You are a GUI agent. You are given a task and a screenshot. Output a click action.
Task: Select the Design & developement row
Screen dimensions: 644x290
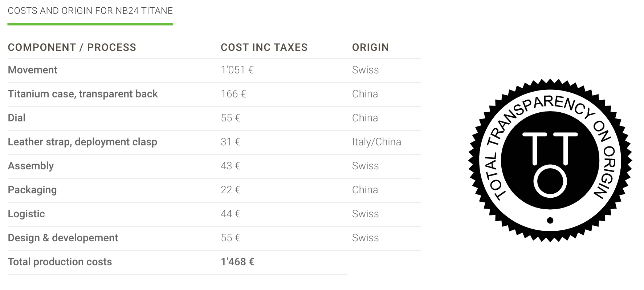point(214,238)
